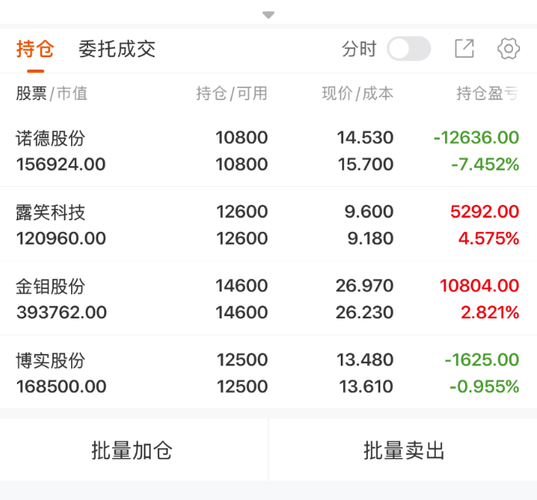537x500 pixels.
Task: Toggle the 分时 switch on
Action: 409,49
